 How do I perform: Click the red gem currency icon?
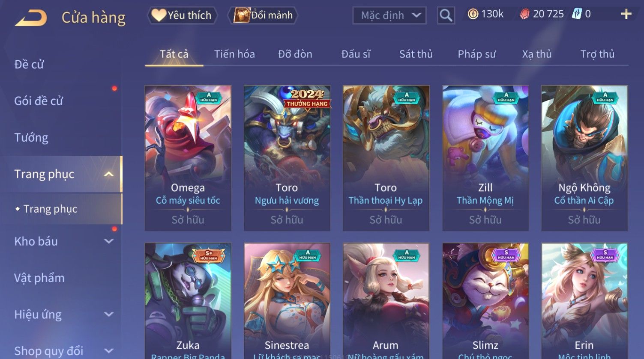click(x=524, y=14)
